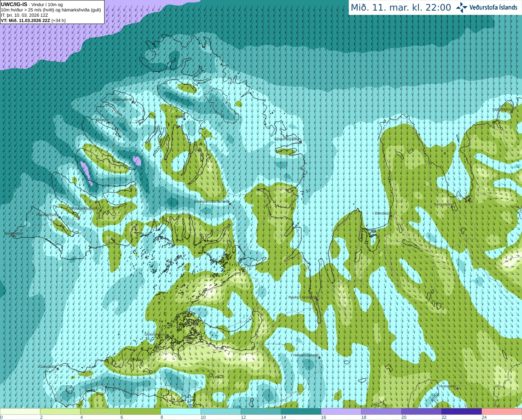Select the Hveravellir station label

448,386
